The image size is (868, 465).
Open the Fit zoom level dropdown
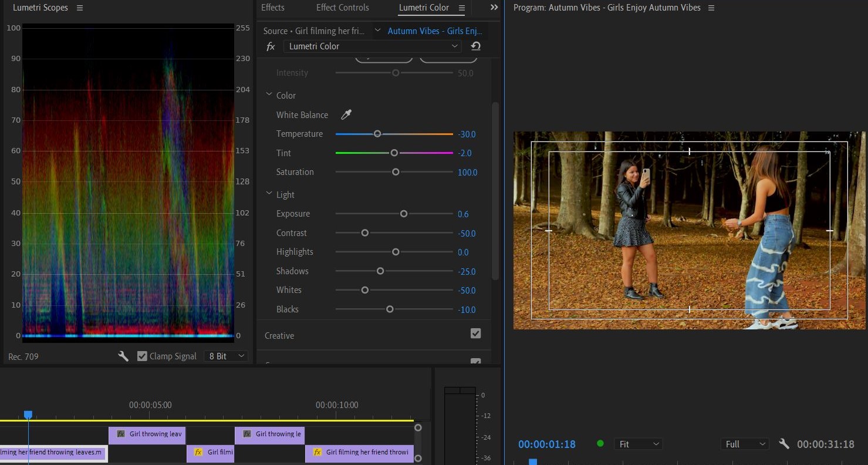coord(639,444)
